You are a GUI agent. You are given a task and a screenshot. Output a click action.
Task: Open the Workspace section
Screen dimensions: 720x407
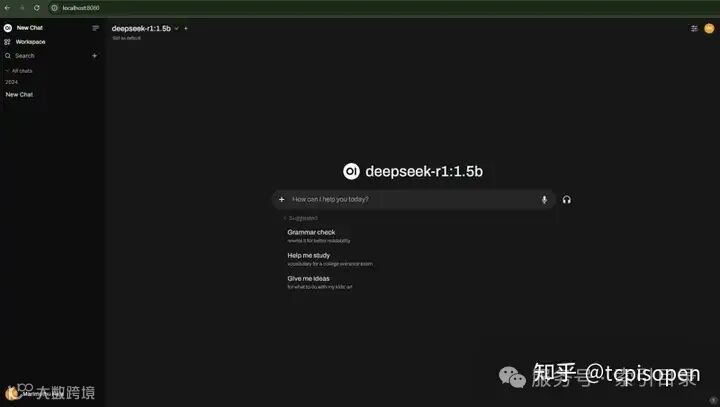(30, 42)
